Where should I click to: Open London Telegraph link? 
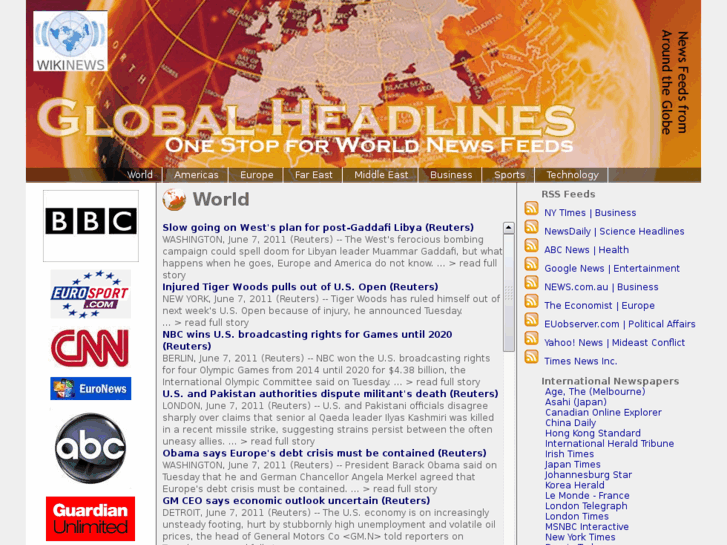point(586,506)
